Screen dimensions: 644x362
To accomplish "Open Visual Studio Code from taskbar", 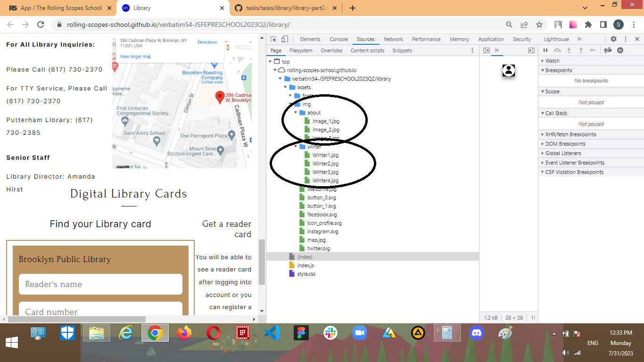I will click(x=272, y=333).
